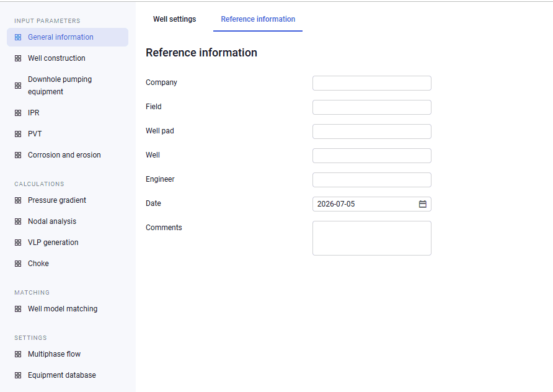Open the Choke calculation page
This screenshot has width=553, height=392.
coord(38,264)
